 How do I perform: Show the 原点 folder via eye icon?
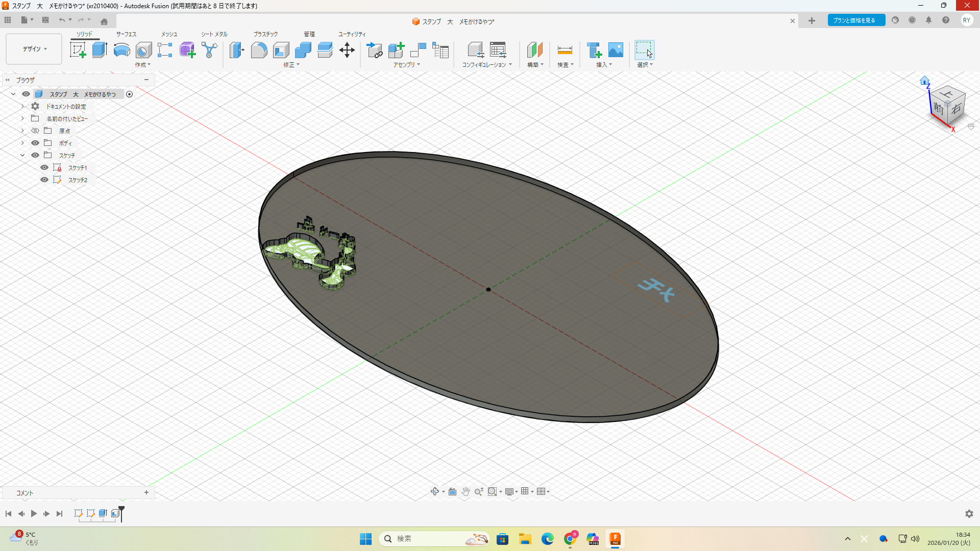(x=35, y=131)
